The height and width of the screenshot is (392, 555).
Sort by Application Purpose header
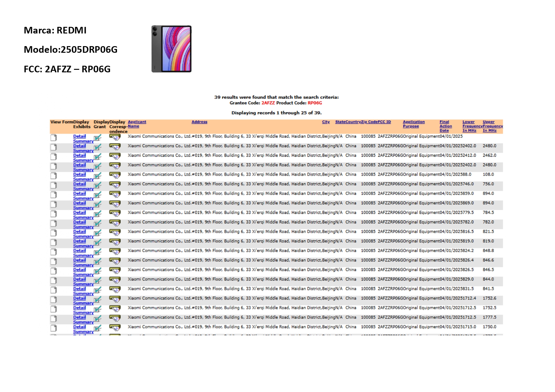pos(414,124)
